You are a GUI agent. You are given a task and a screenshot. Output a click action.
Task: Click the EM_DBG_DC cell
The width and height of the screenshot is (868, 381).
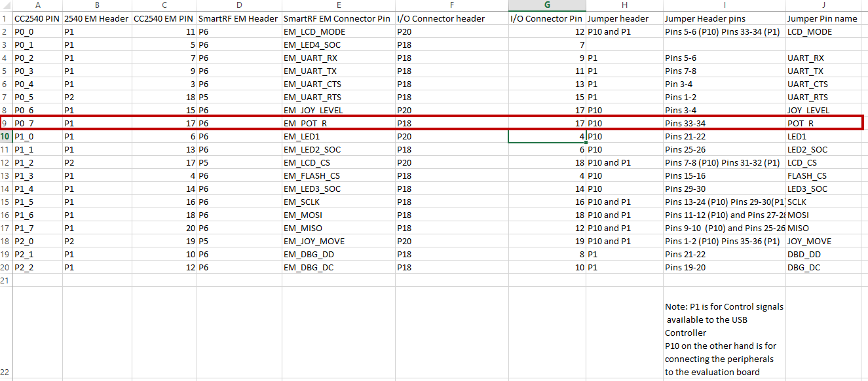coord(339,267)
